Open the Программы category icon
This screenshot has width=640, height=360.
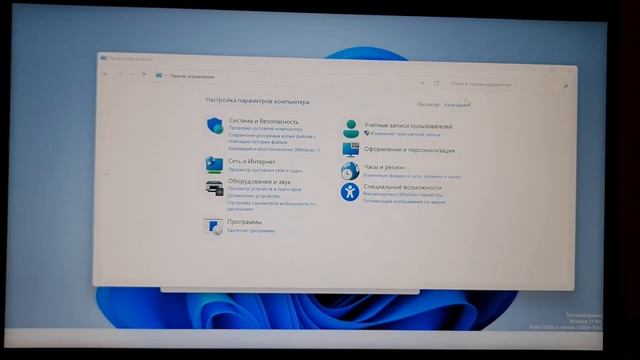tap(213, 227)
